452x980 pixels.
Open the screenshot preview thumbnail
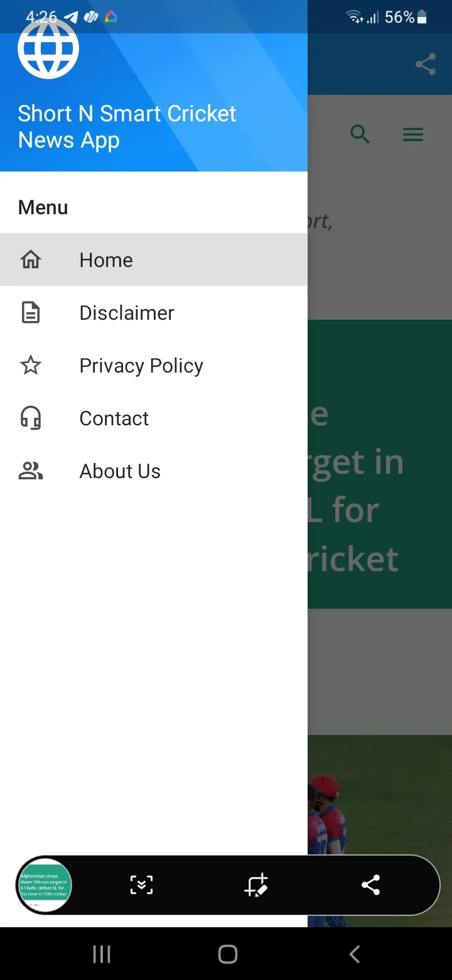pos(44,885)
